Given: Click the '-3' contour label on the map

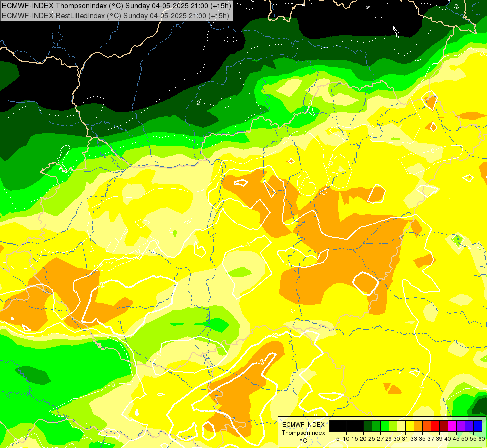Looking at the screenshot, I should coord(260,362).
